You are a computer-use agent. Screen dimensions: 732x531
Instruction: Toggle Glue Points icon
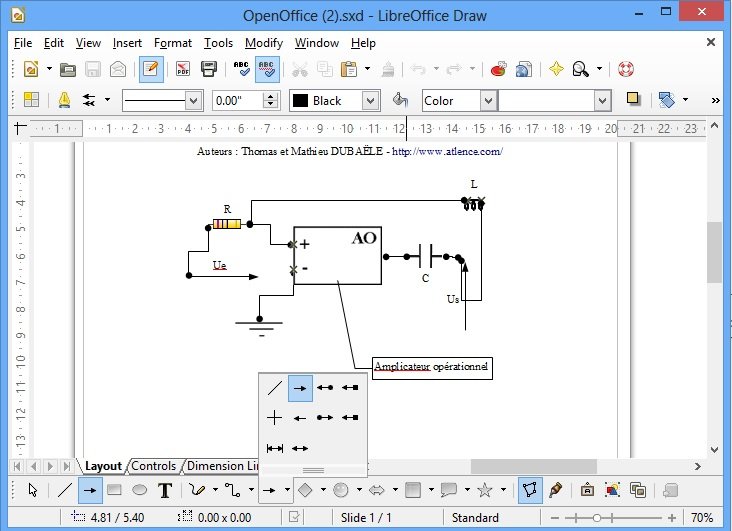pyautogui.click(x=556, y=490)
